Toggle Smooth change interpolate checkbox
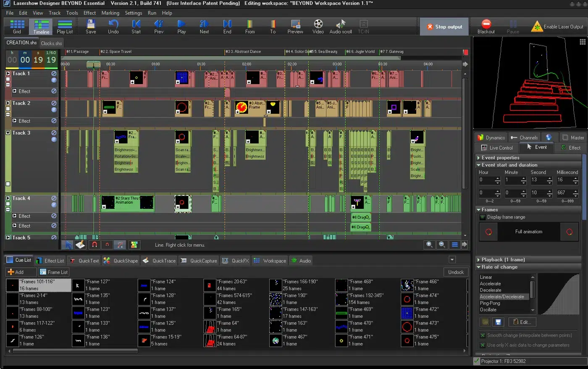Image resolution: width=588 pixels, height=369 pixels. tap(483, 335)
